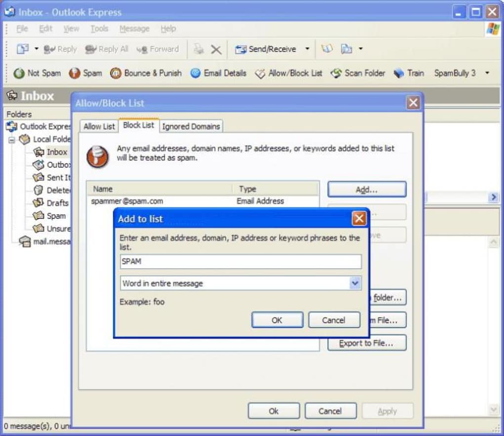The image size is (504, 436).
Task: Select the Outbox folder in tree
Action: 51,165
